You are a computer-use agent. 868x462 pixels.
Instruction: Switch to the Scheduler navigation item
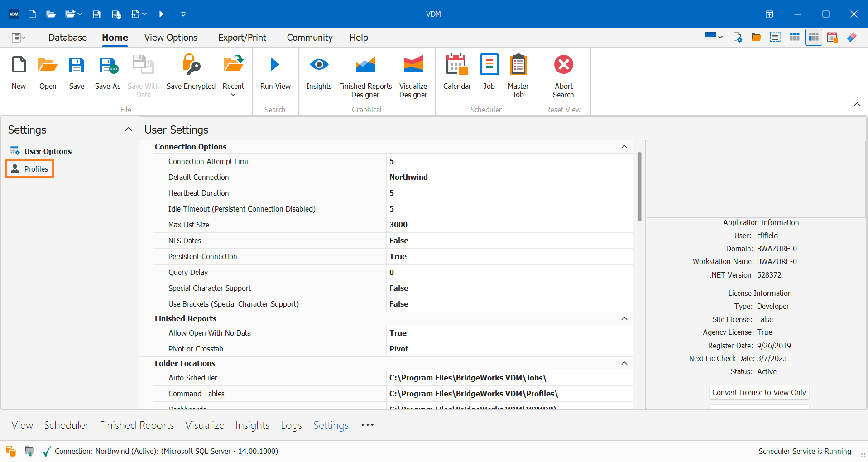pyautogui.click(x=66, y=425)
